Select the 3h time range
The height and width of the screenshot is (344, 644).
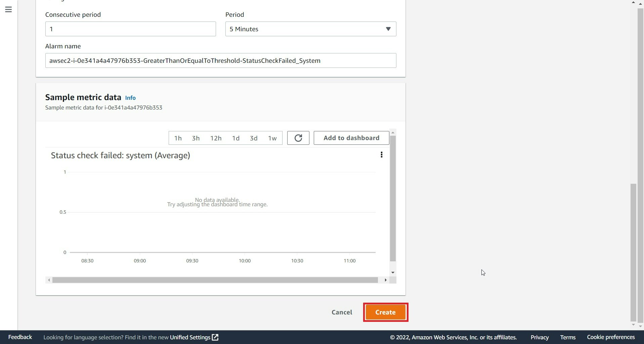click(196, 138)
